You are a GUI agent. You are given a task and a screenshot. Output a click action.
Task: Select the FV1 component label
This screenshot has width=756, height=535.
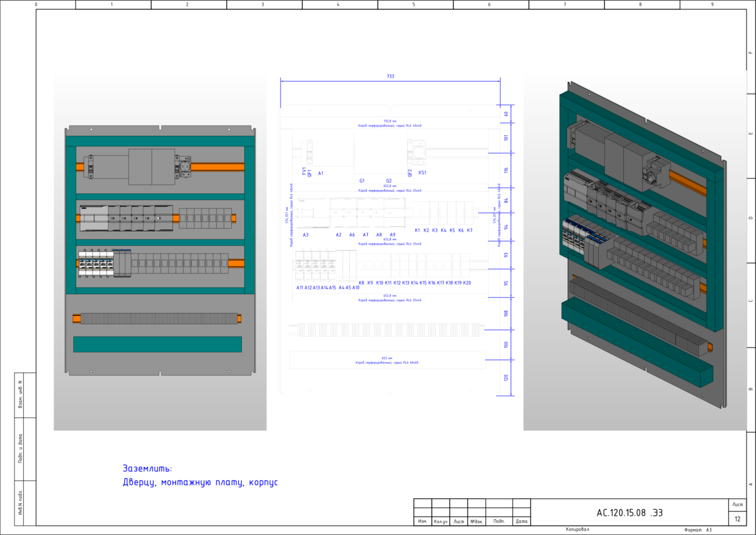coord(304,171)
